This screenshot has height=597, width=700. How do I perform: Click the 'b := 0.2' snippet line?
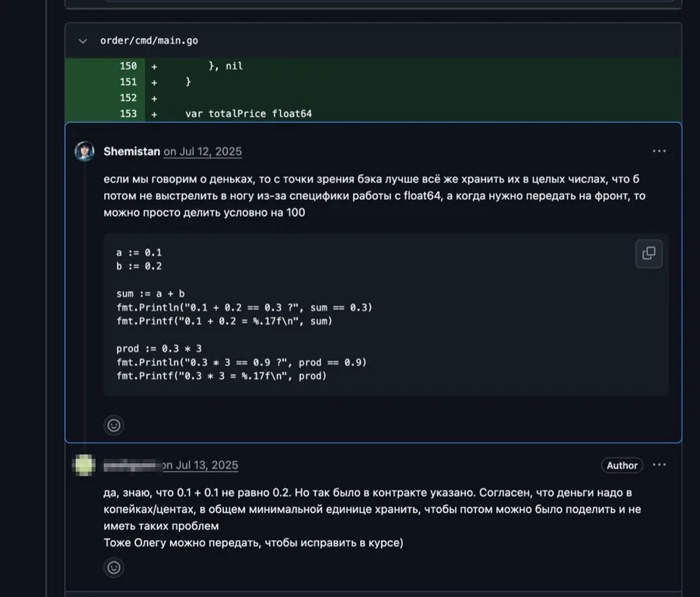click(139, 266)
